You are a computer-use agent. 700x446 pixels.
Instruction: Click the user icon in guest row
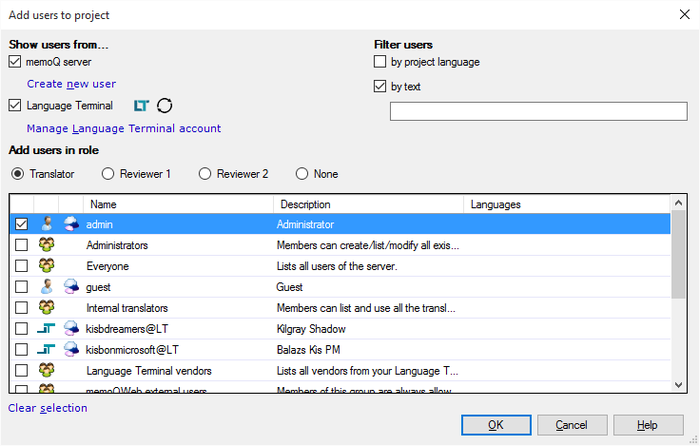(46, 287)
